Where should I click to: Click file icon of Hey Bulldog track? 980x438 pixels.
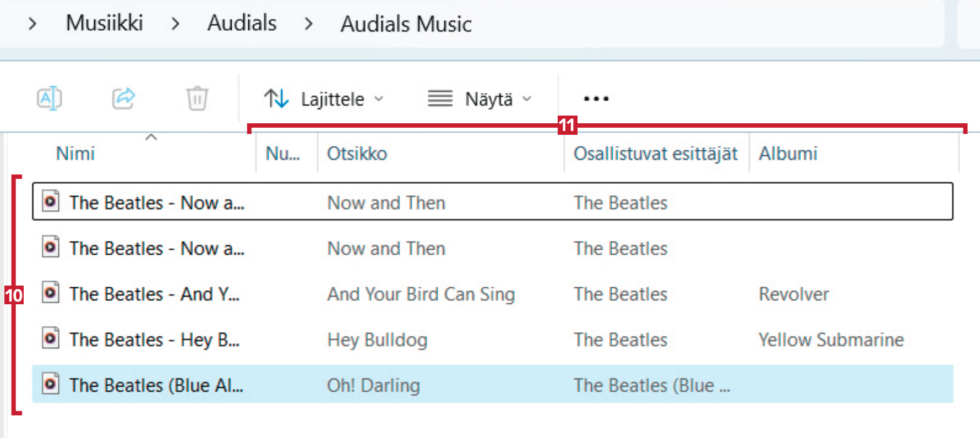point(51,338)
